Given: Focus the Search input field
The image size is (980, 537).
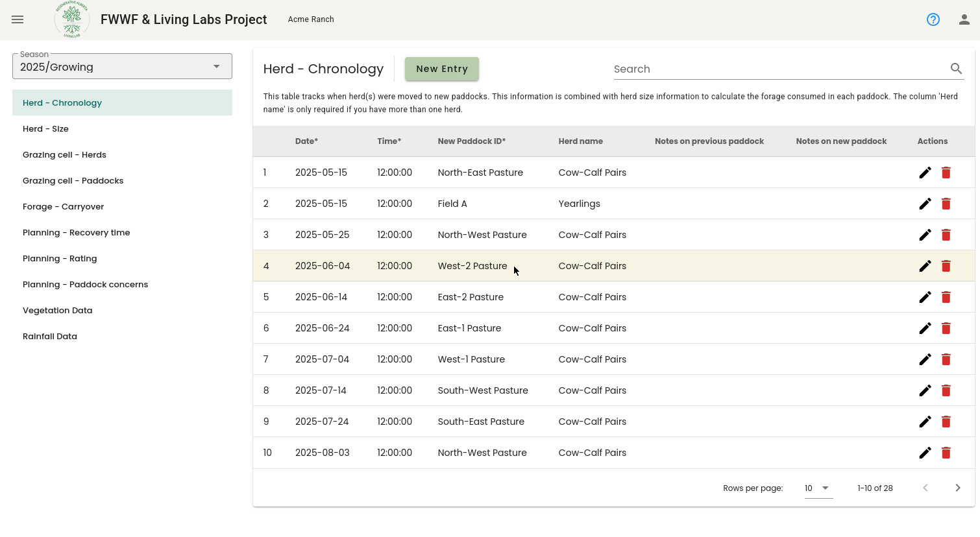Looking at the screenshot, I should coord(779,69).
